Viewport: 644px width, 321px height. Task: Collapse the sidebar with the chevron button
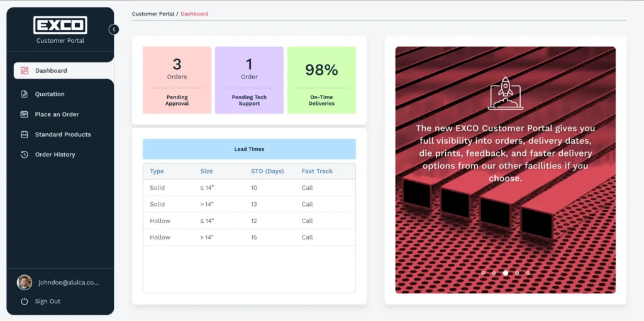click(x=114, y=29)
